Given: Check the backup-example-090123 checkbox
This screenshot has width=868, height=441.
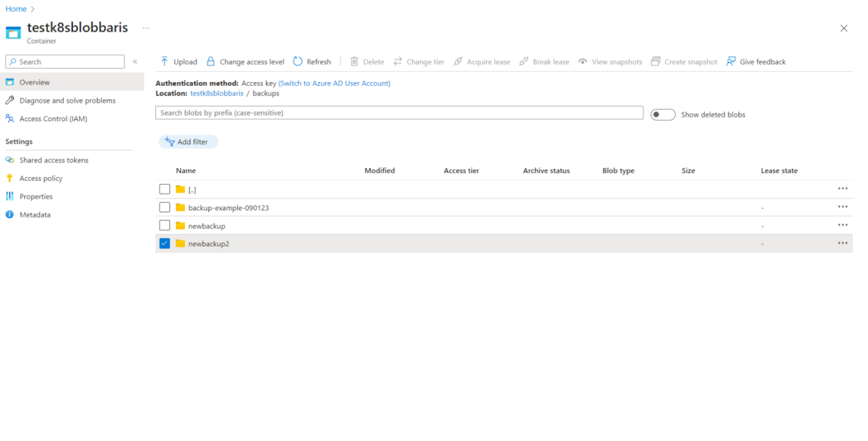Looking at the screenshot, I should 164,207.
